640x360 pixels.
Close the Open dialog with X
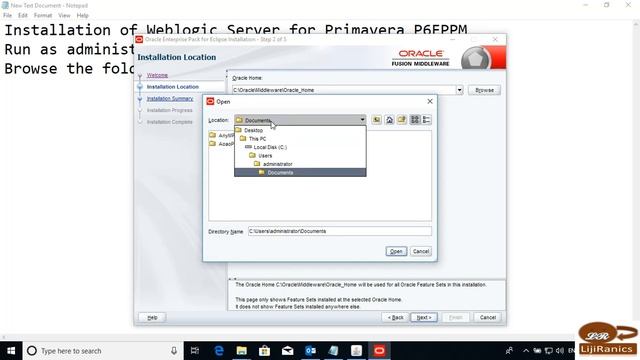(430, 101)
